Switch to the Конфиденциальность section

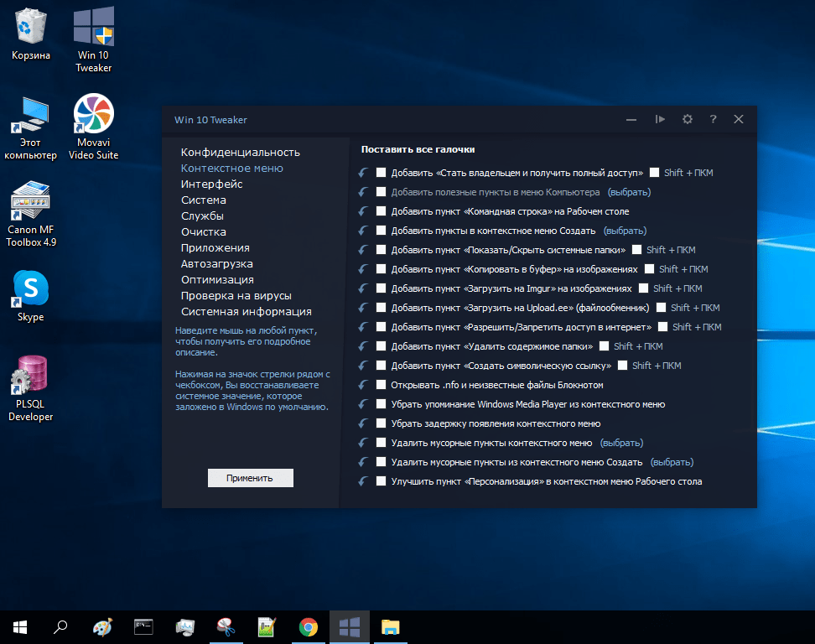point(240,153)
